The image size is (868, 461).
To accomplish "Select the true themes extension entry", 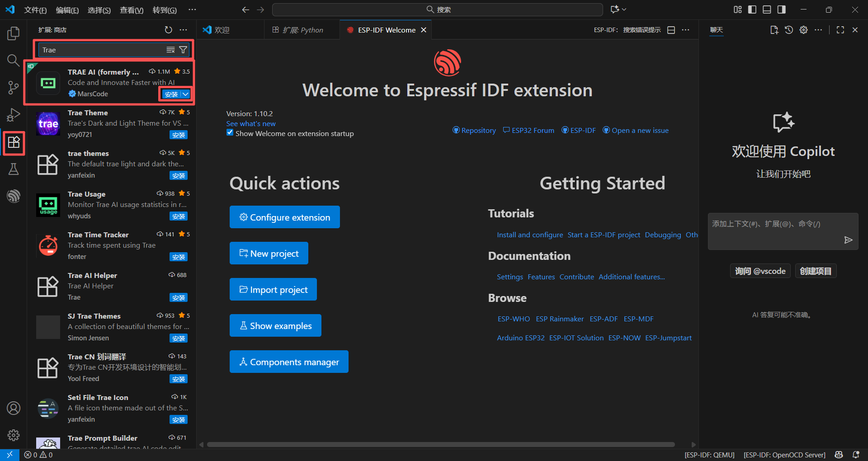I will point(112,165).
